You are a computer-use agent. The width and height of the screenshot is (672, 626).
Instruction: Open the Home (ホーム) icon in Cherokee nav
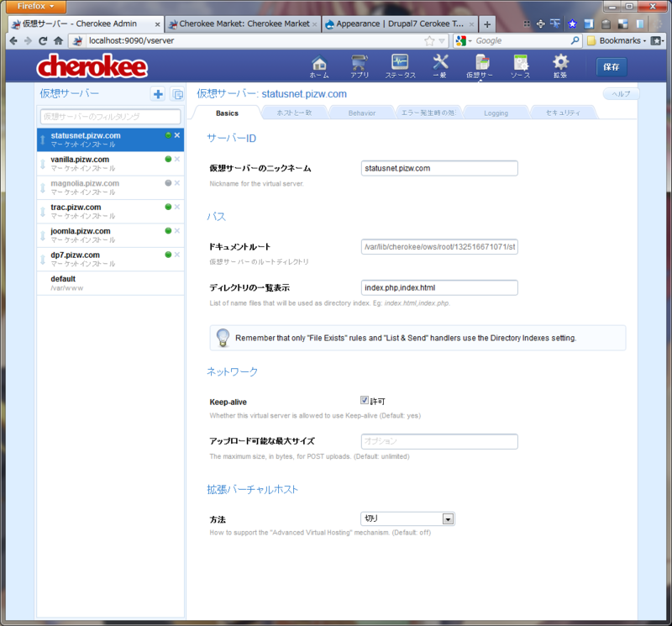pos(319,66)
